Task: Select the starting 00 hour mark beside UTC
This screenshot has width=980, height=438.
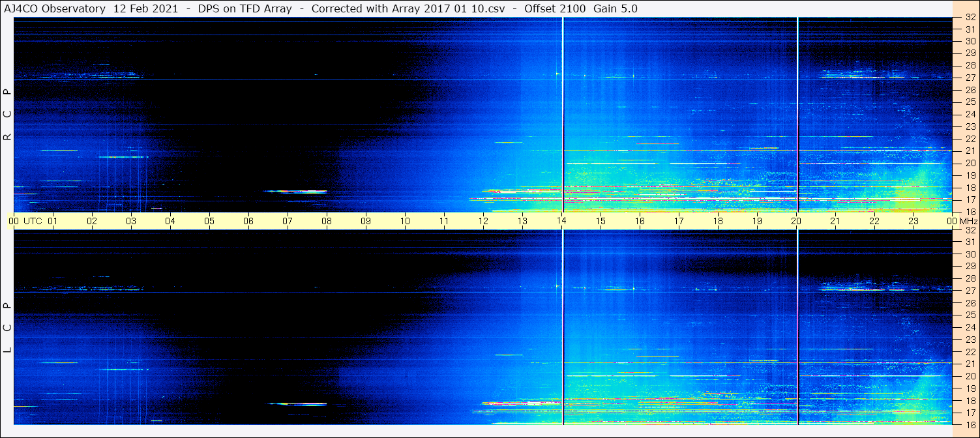Action: pyautogui.click(x=14, y=221)
